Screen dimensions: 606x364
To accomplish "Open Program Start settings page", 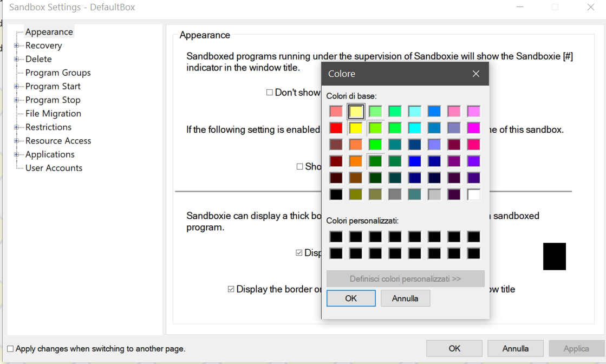I will pos(53,86).
